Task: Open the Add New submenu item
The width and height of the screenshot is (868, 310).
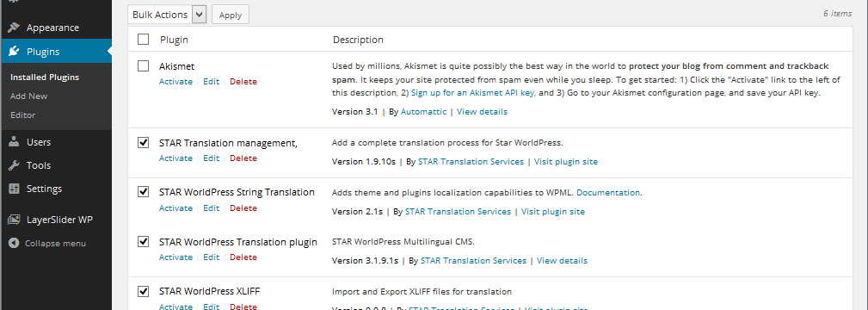Action: (28, 96)
